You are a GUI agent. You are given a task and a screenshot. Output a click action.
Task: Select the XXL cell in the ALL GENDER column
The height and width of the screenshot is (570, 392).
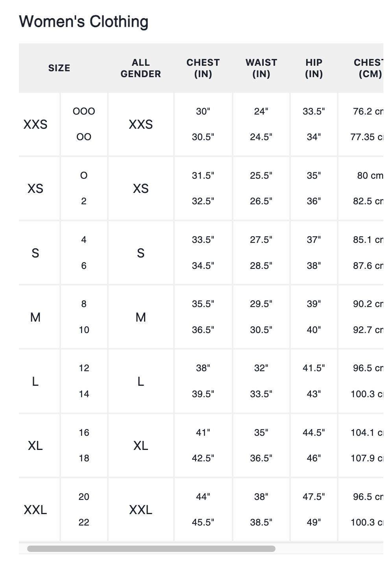141,510
